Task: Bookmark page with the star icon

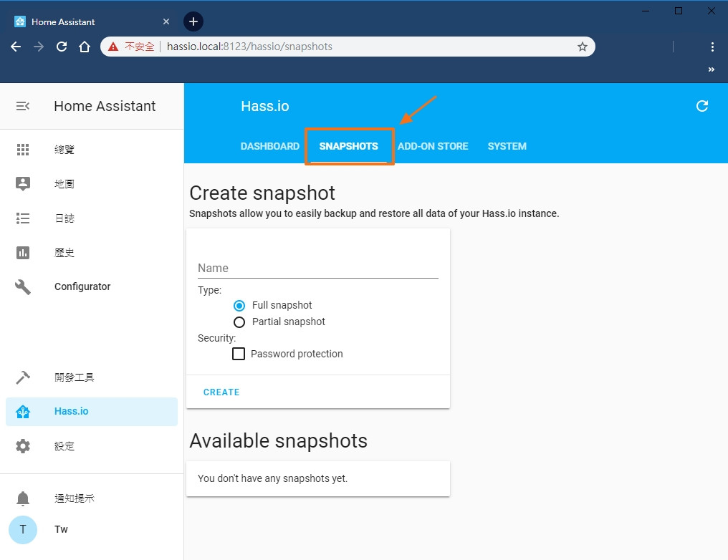Action: [583, 47]
